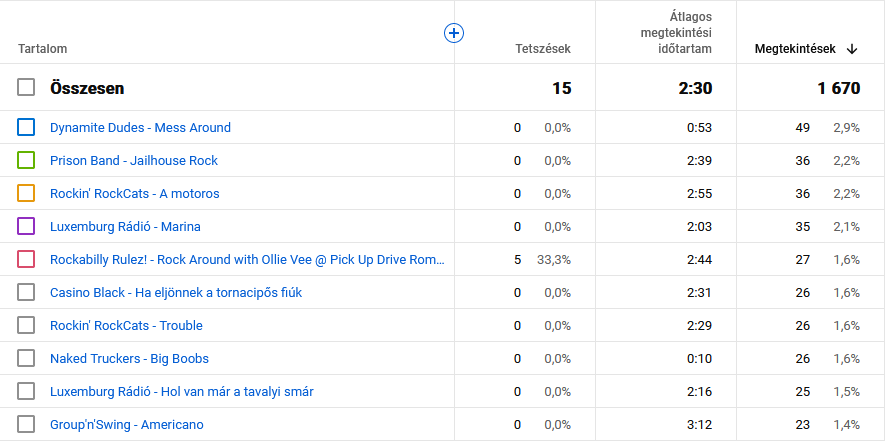Toggle sort arrow beside Megtekintések
This screenshot has width=885, height=441.
click(852, 49)
